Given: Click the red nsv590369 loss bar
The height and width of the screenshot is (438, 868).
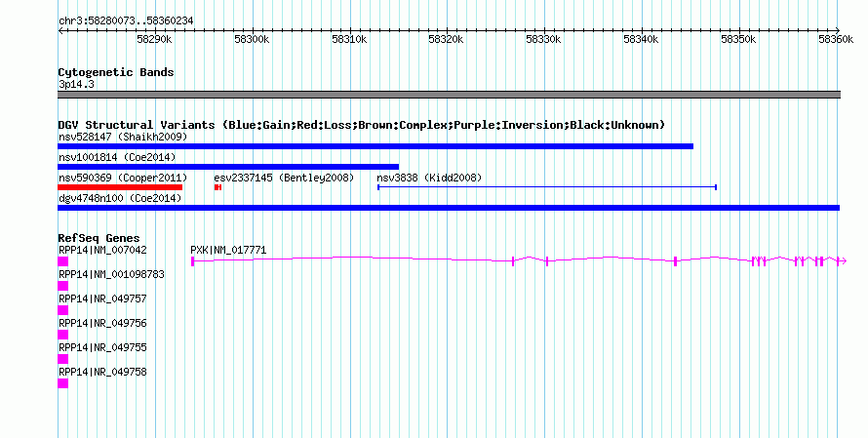Looking at the screenshot, I should (x=120, y=187).
